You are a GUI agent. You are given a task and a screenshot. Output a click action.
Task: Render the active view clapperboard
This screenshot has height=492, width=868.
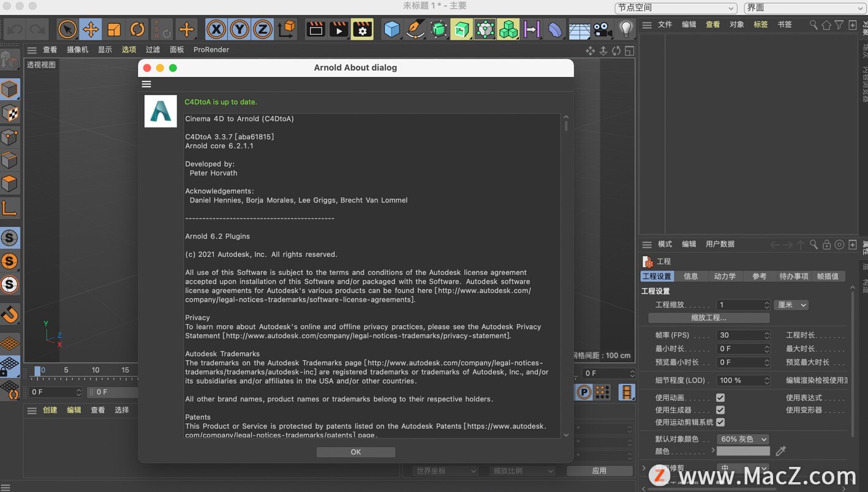pos(315,29)
